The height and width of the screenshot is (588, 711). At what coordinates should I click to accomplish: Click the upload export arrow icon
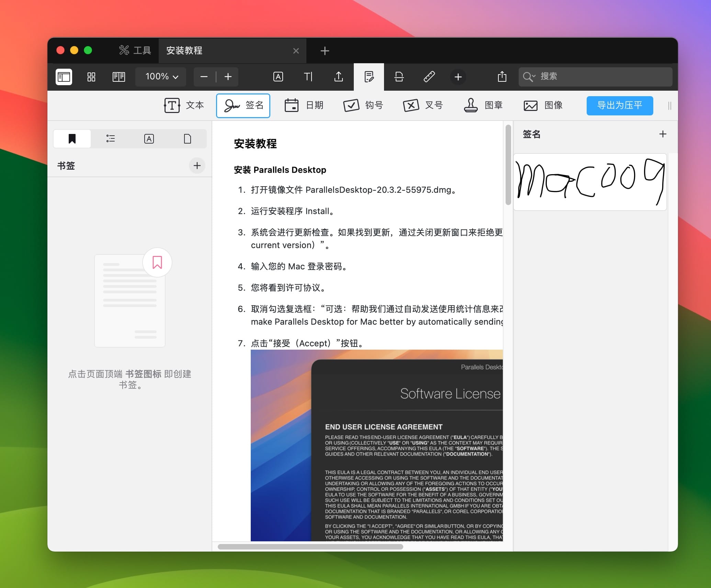click(x=339, y=77)
